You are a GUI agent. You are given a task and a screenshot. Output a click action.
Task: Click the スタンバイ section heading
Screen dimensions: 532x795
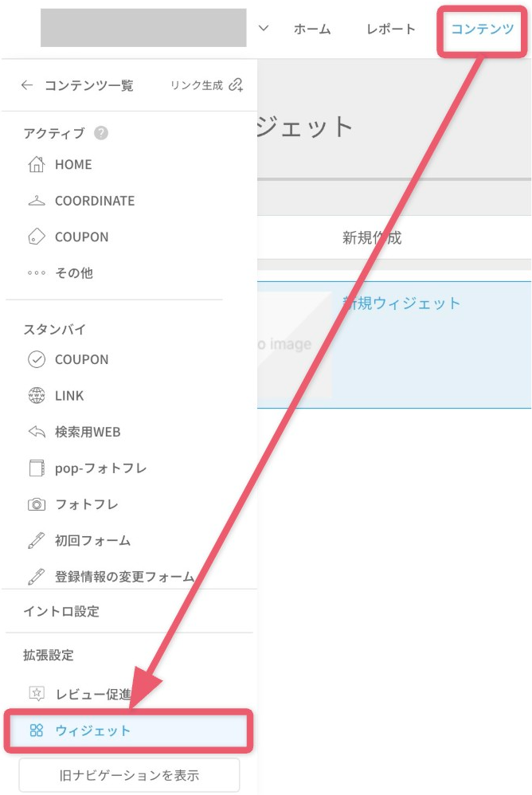pyautogui.click(x=55, y=330)
